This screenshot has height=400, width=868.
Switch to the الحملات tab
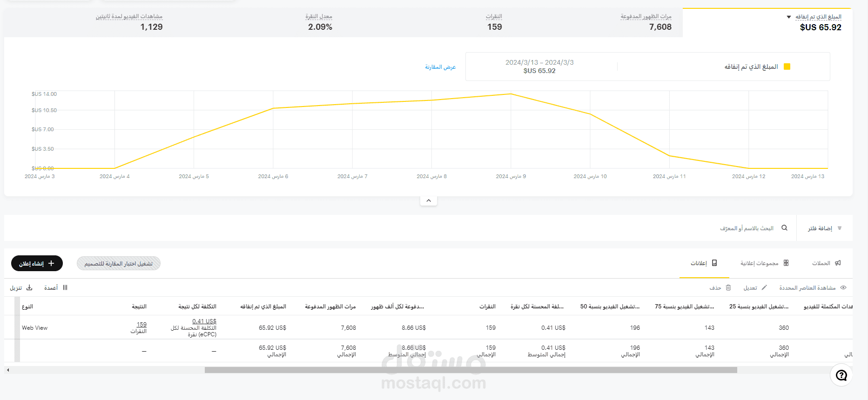tap(827, 263)
